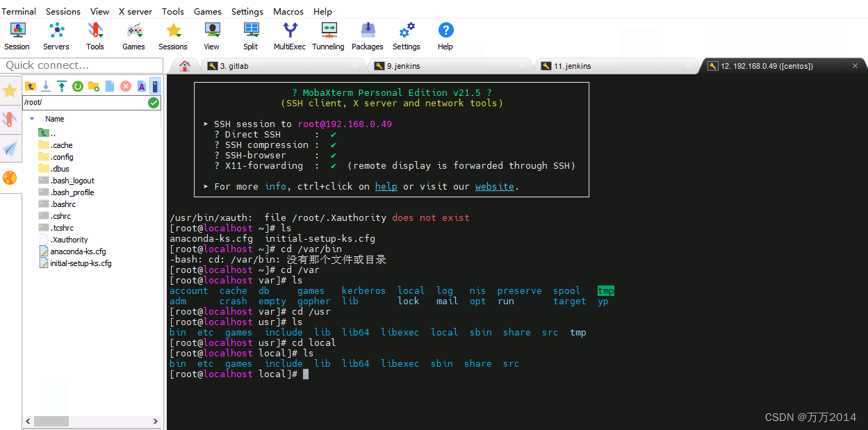Open the Session toolbar button
Screen dimensions: 868x430
click(17, 36)
